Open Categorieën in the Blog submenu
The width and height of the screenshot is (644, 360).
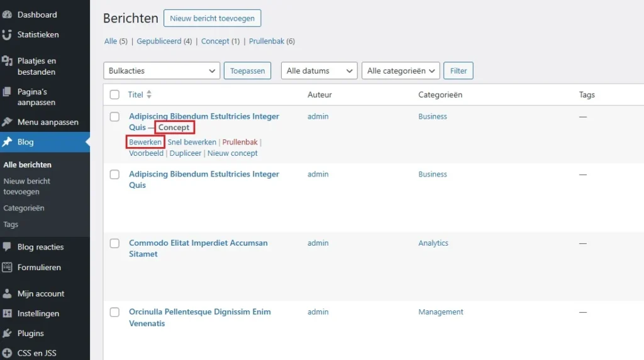(x=24, y=208)
